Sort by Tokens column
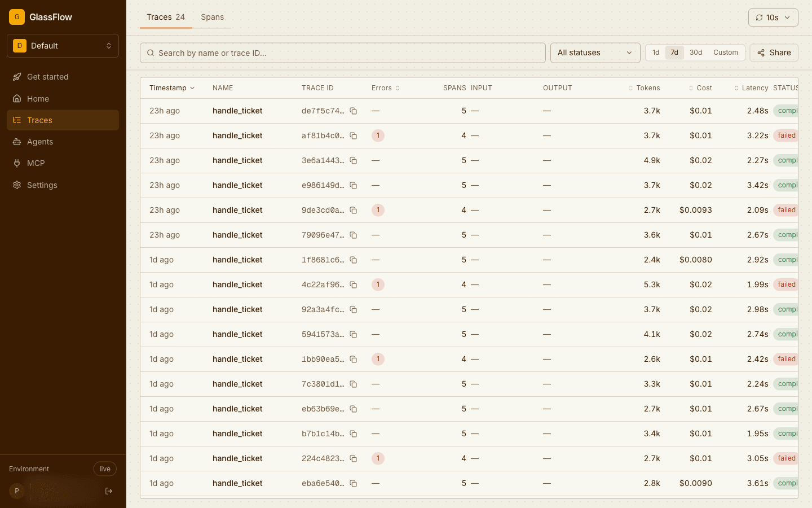 click(x=644, y=88)
